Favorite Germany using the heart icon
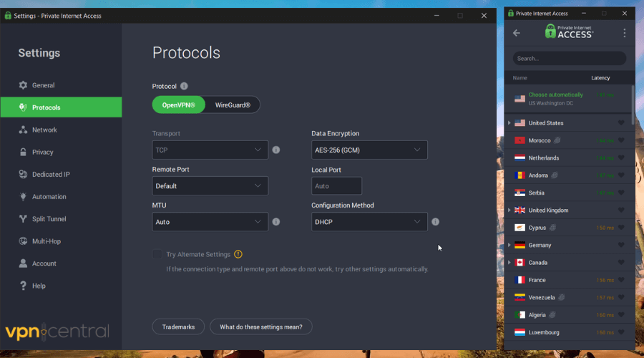Screen dimensions: 644x358 pos(621,246)
